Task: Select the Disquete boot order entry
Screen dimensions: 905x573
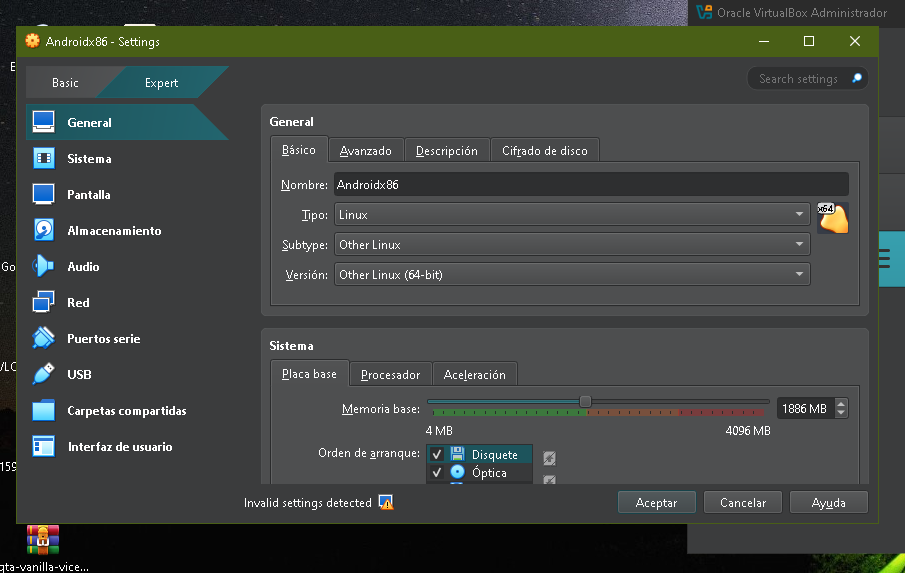Action: pyautogui.click(x=480, y=454)
